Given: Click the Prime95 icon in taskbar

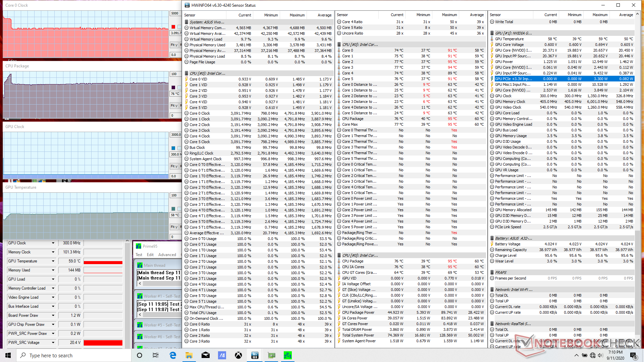Looking at the screenshot, I should point(287,355).
